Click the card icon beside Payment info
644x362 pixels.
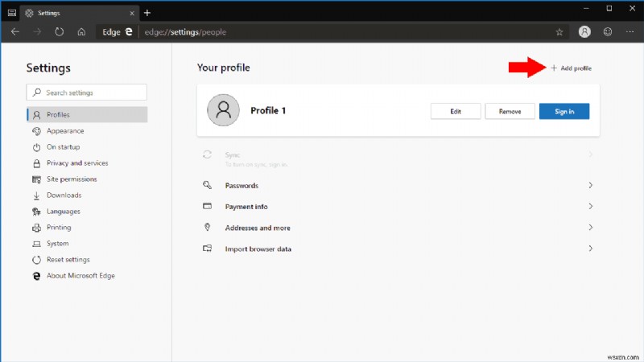pyautogui.click(x=207, y=206)
